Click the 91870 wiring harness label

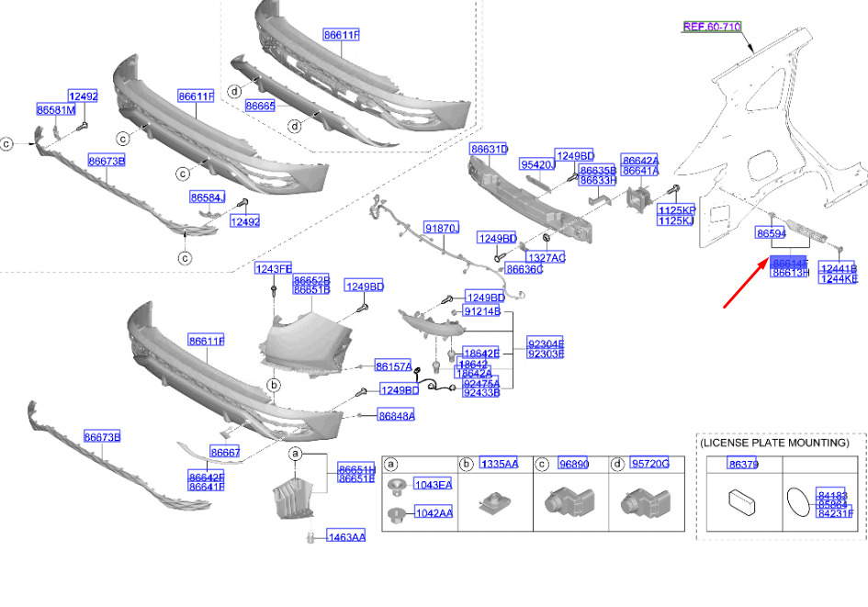(440, 227)
